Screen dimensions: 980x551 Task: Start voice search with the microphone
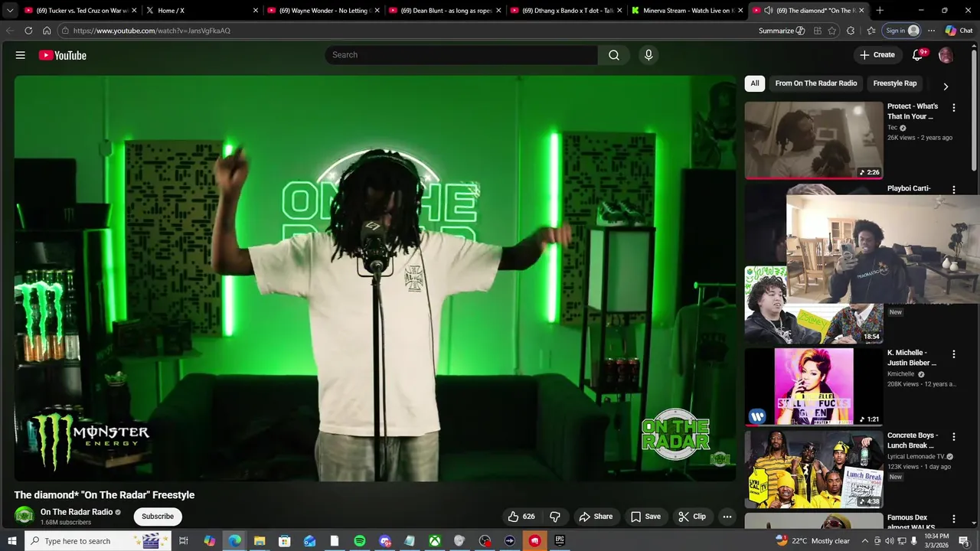coord(648,55)
